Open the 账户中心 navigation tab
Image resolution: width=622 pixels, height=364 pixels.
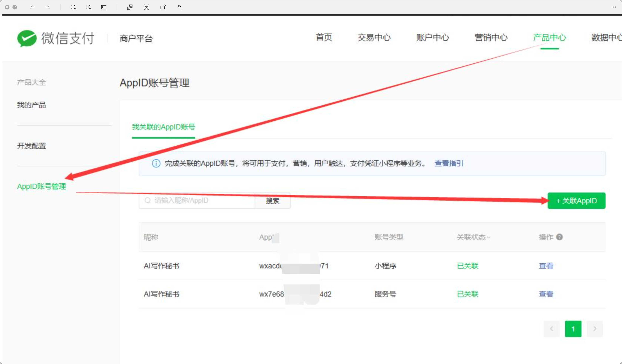pos(433,38)
